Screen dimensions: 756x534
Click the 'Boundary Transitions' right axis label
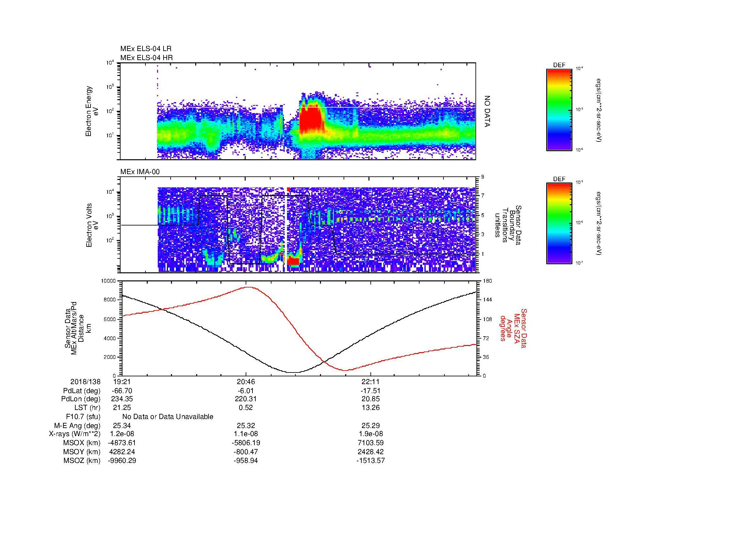(508, 225)
